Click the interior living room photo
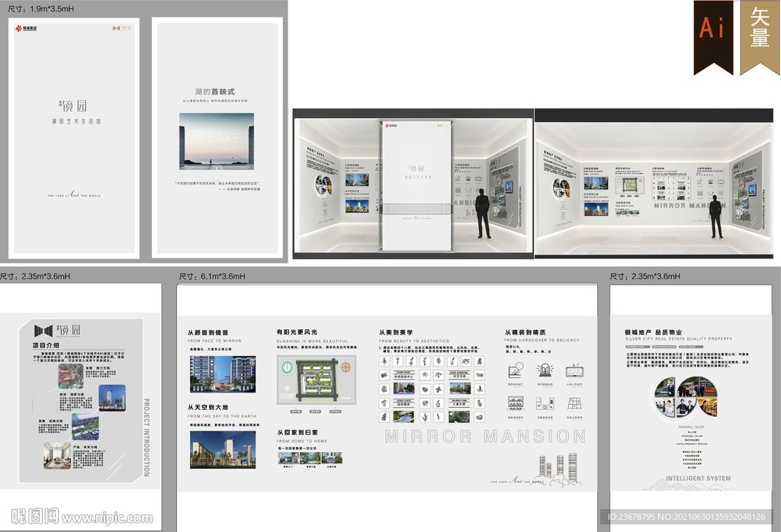Image resolution: width=781 pixels, height=532 pixels. tap(57, 455)
